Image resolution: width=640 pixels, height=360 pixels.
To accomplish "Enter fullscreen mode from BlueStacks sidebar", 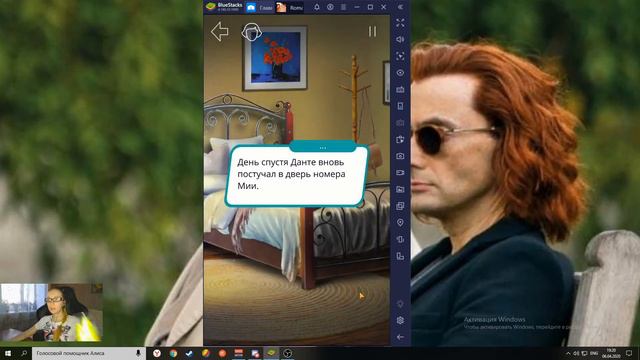I will coord(400,23).
